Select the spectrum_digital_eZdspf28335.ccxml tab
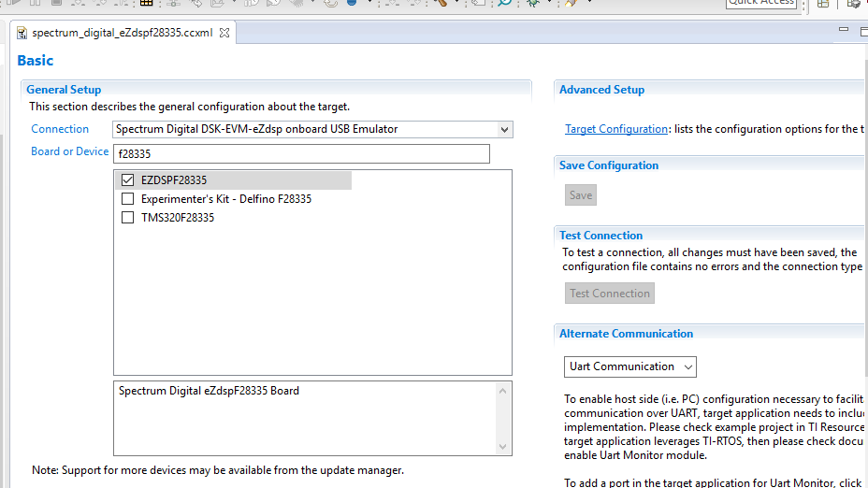 pyautogui.click(x=123, y=33)
